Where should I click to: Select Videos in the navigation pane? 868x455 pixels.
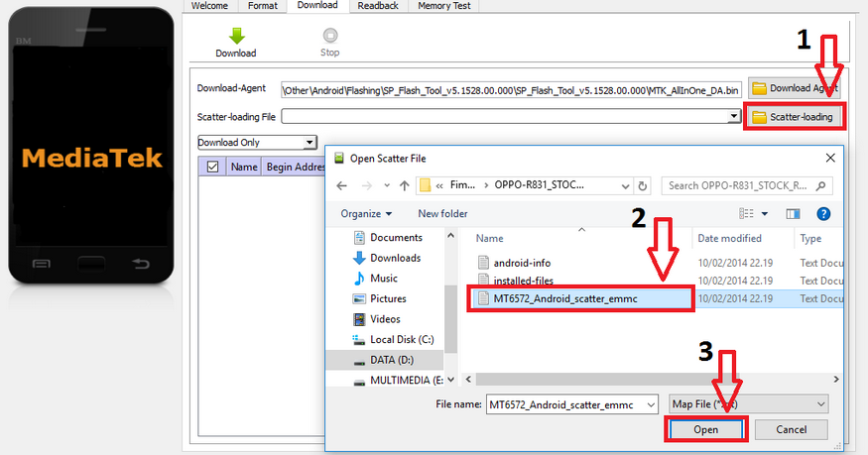(x=385, y=319)
